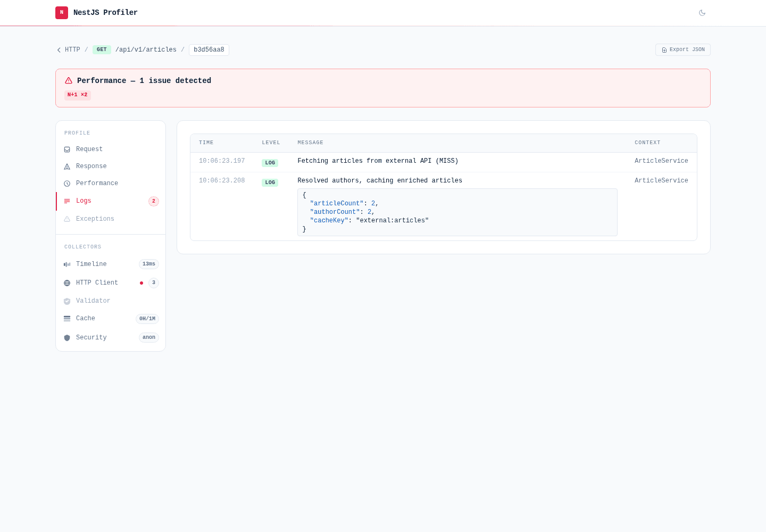The width and height of the screenshot is (766, 532).
Task: Click the Response triangle icon
Action: (x=67, y=167)
